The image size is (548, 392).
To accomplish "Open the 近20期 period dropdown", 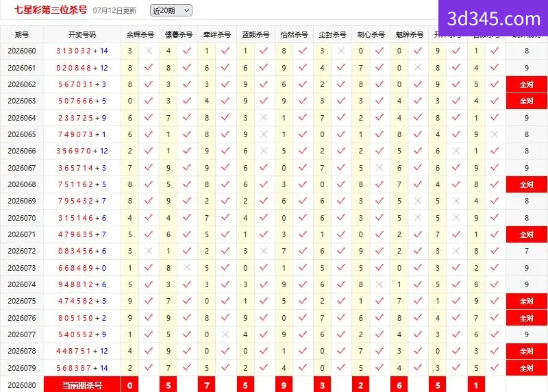I will [171, 10].
